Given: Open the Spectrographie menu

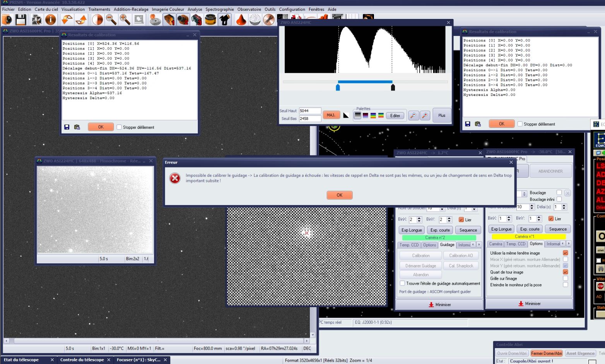Looking at the screenshot, I should [219, 9].
